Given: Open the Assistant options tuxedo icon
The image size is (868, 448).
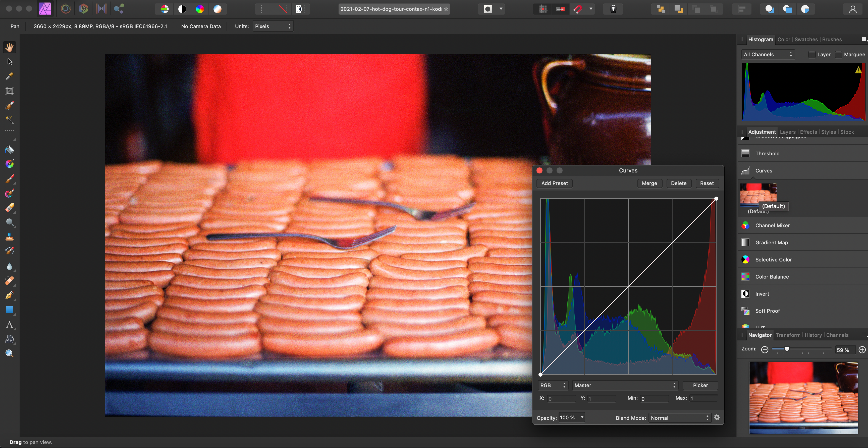Looking at the screenshot, I should click(613, 9).
